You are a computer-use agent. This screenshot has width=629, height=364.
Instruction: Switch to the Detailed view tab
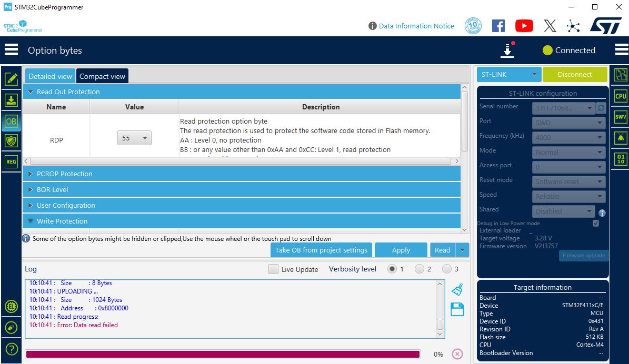(x=50, y=76)
